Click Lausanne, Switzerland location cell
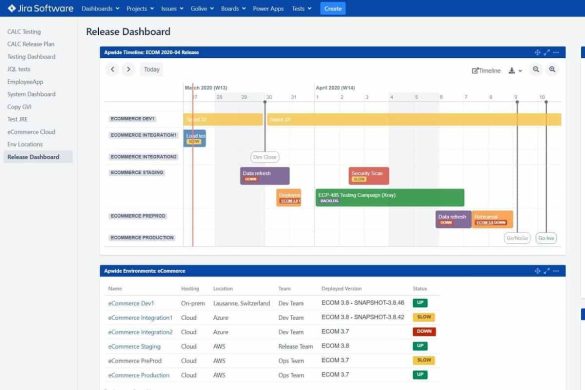Screen dimensions: 585x390 (241, 303)
